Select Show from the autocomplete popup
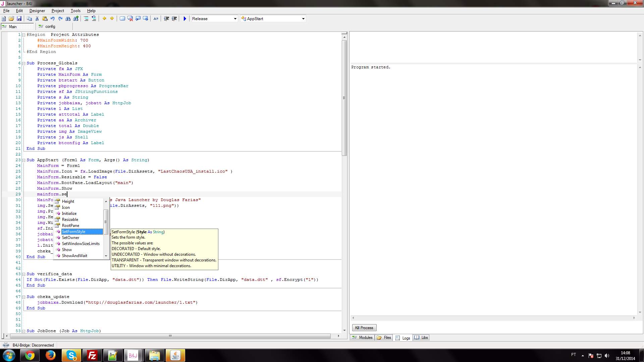 pyautogui.click(x=67, y=249)
